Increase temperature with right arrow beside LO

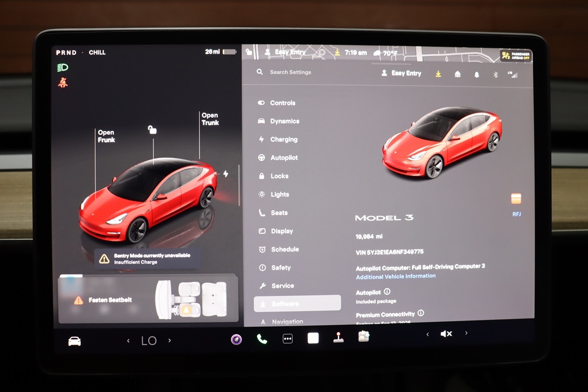click(170, 341)
